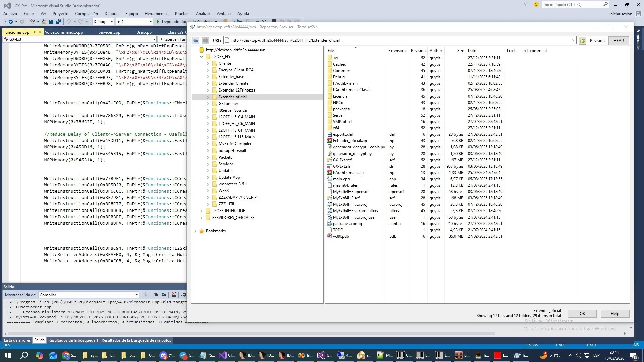Image resolution: width=644 pixels, height=362 pixels.
Task: Open Windows taskbar search
Action: pyautogui.click(x=24, y=355)
